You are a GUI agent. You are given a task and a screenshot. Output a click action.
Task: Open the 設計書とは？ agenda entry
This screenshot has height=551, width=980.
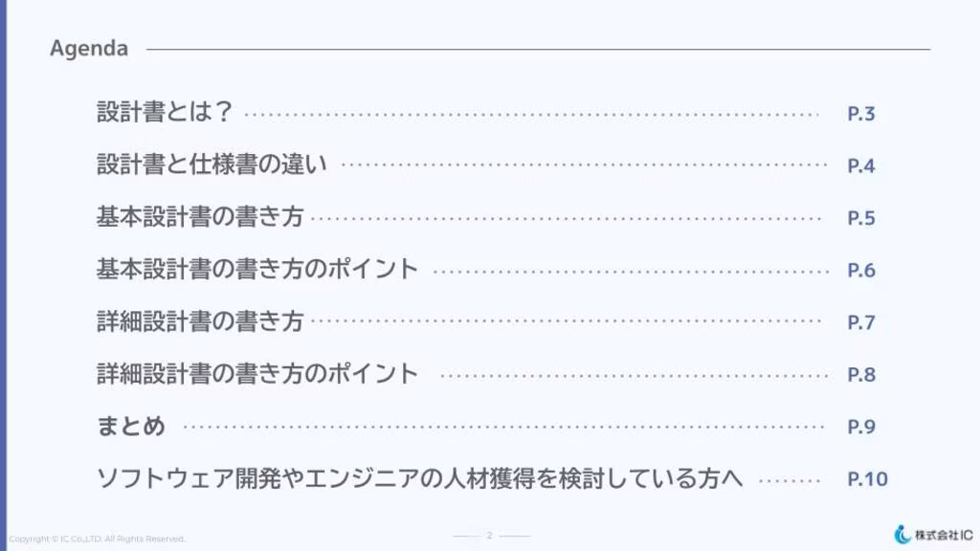(166, 112)
